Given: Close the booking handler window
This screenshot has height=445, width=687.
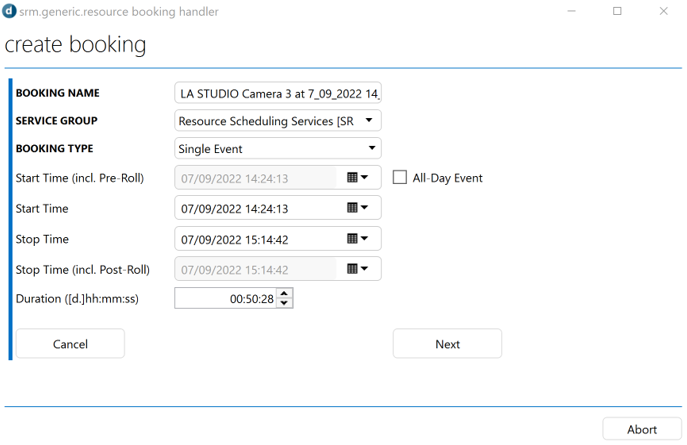Looking at the screenshot, I should coord(663,11).
